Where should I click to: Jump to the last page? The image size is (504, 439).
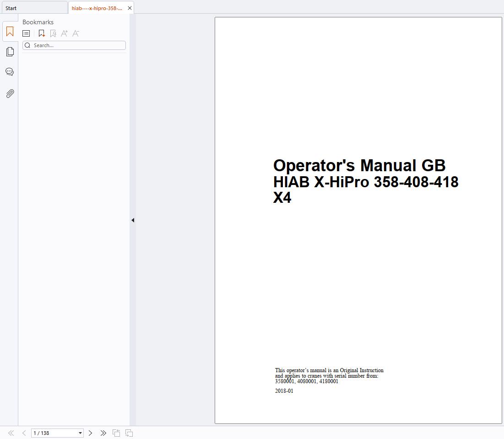point(103,433)
